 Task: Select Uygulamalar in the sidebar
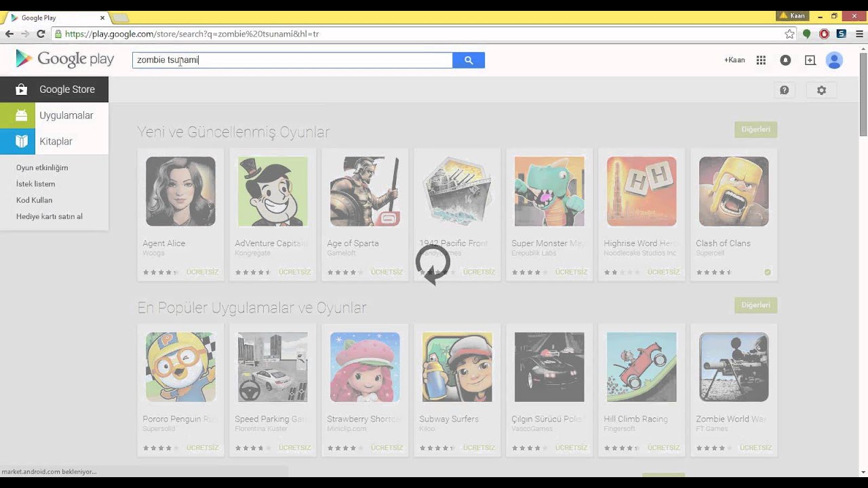pos(54,115)
